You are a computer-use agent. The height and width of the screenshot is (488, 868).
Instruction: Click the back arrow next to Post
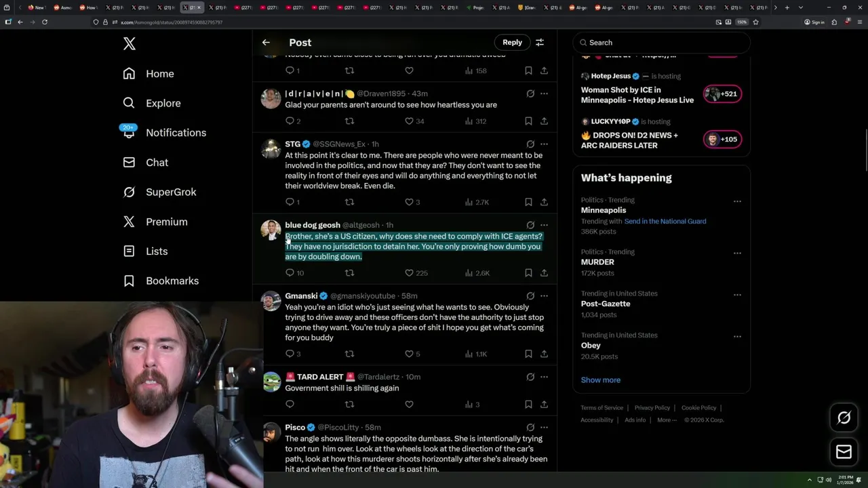tap(266, 42)
